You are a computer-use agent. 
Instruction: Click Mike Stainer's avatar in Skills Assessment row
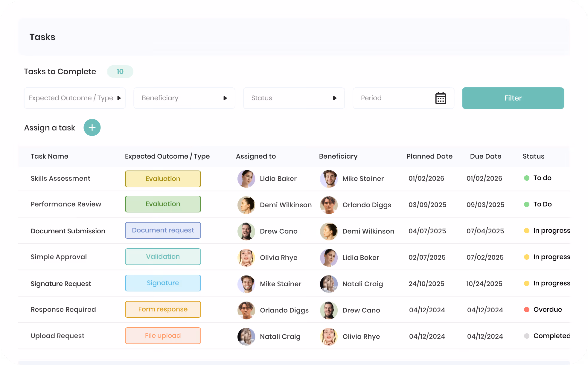click(x=329, y=179)
